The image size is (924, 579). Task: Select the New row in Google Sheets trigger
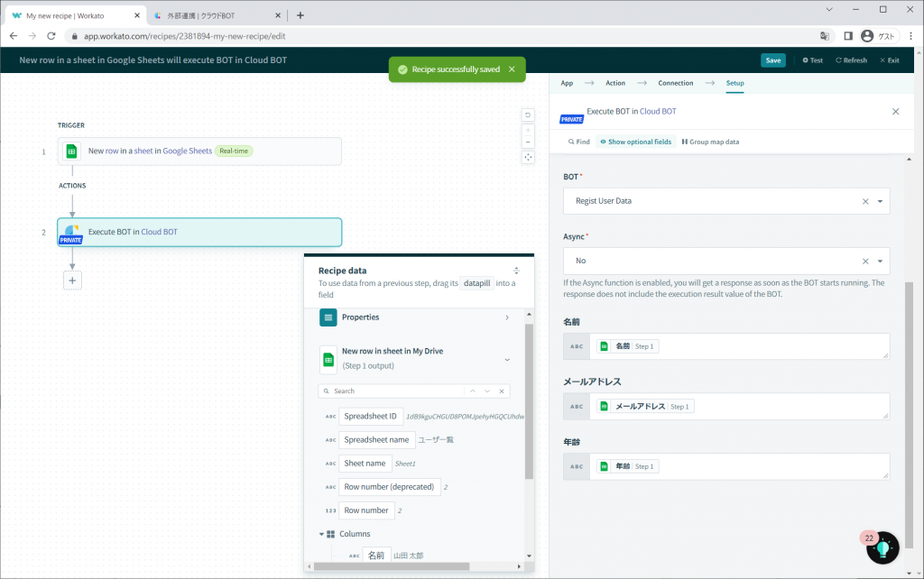199,151
